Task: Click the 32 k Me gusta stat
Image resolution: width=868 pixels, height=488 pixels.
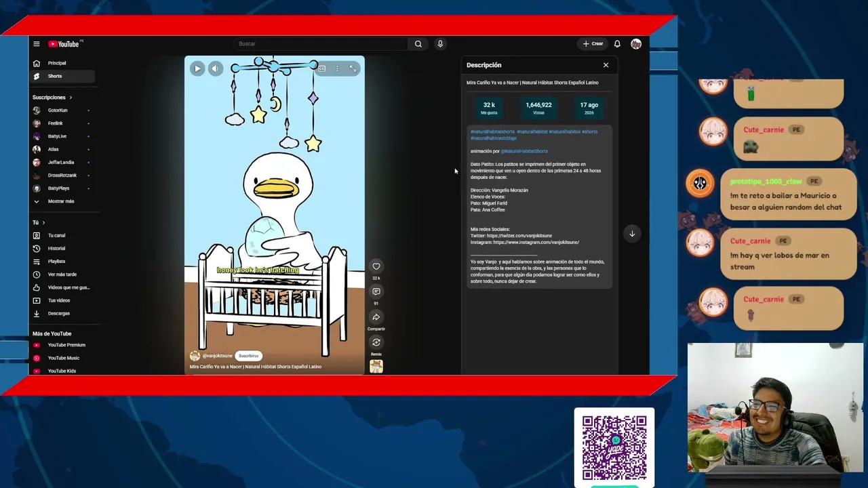Action: tap(489, 108)
